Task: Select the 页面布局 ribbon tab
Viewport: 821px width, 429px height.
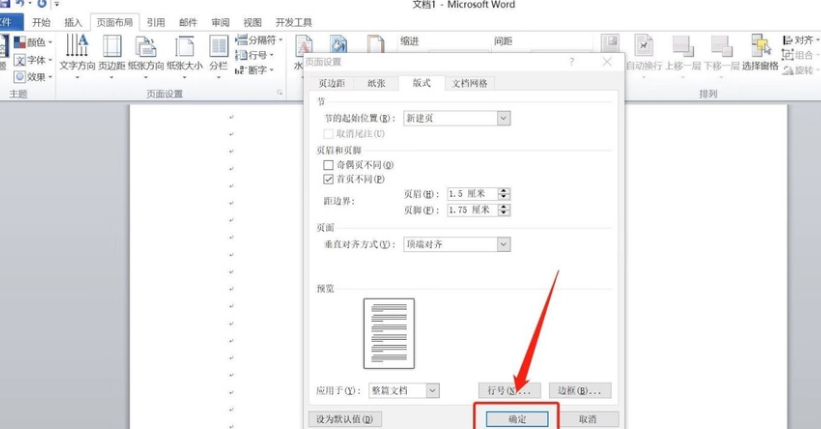Action: (x=115, y=23)
